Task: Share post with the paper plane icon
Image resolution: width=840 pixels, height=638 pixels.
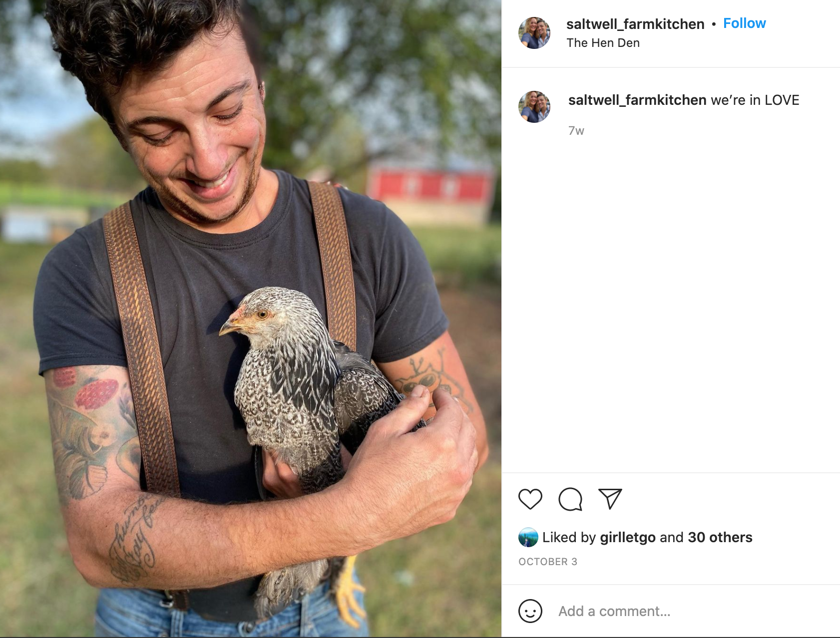Action: [610, 499]
